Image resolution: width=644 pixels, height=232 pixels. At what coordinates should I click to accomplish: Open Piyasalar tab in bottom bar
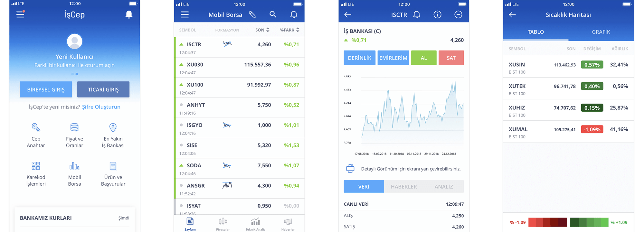coord(223,224)
